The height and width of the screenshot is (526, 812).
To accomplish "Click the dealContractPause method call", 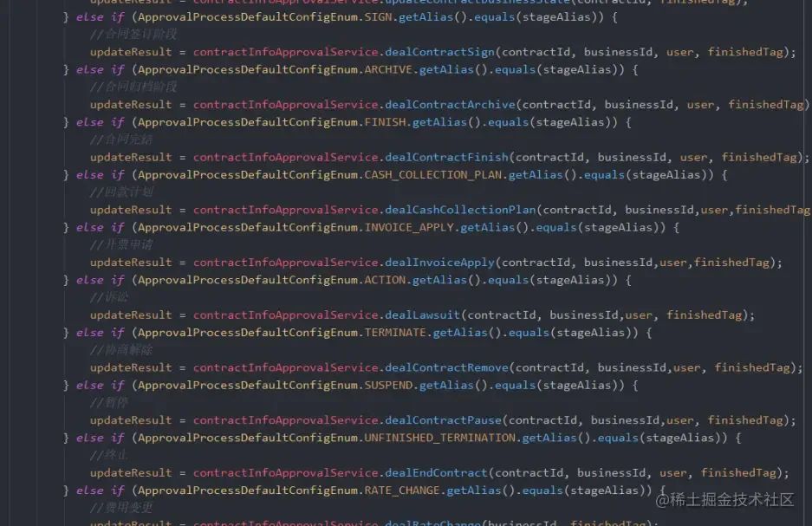I will tap(444, 420).
